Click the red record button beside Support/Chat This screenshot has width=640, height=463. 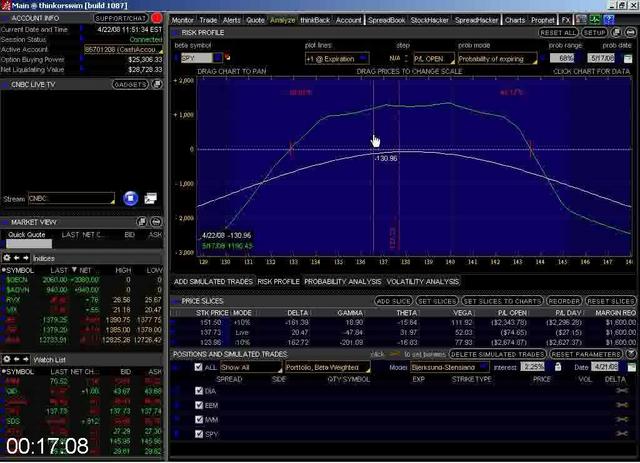[157, 18]
